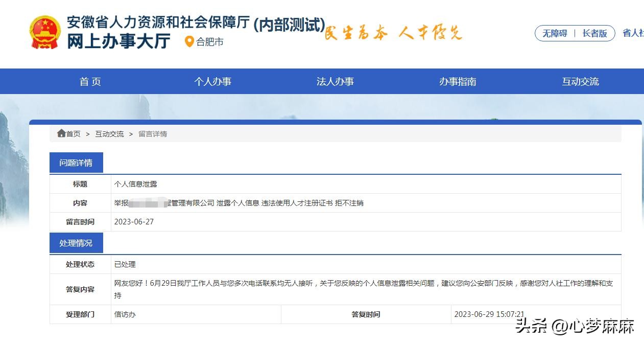Open 互动交流 from the breadcrumb trail
The width and height of the screenshot is (644, 344).
[x=109, y=133]
